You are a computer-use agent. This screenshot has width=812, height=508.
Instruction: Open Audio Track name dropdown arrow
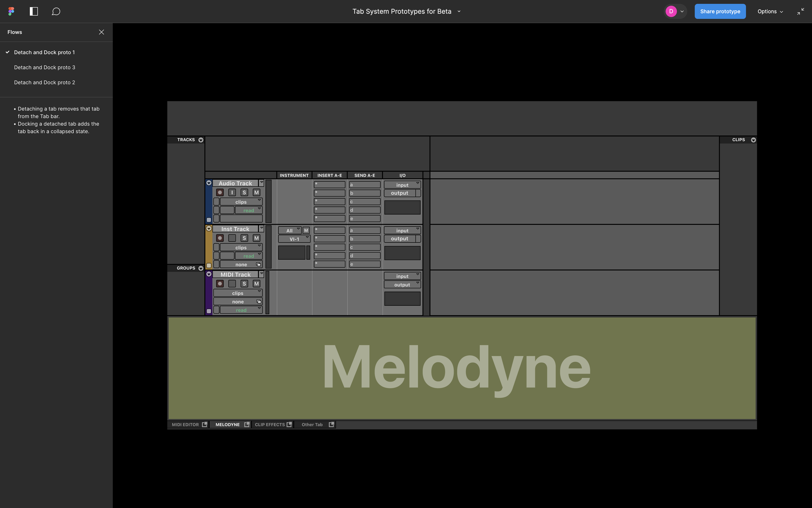tap(261, 183)
